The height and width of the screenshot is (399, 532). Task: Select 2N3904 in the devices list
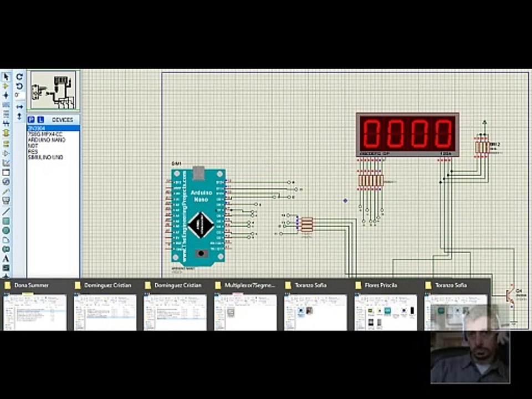point(53,128)
